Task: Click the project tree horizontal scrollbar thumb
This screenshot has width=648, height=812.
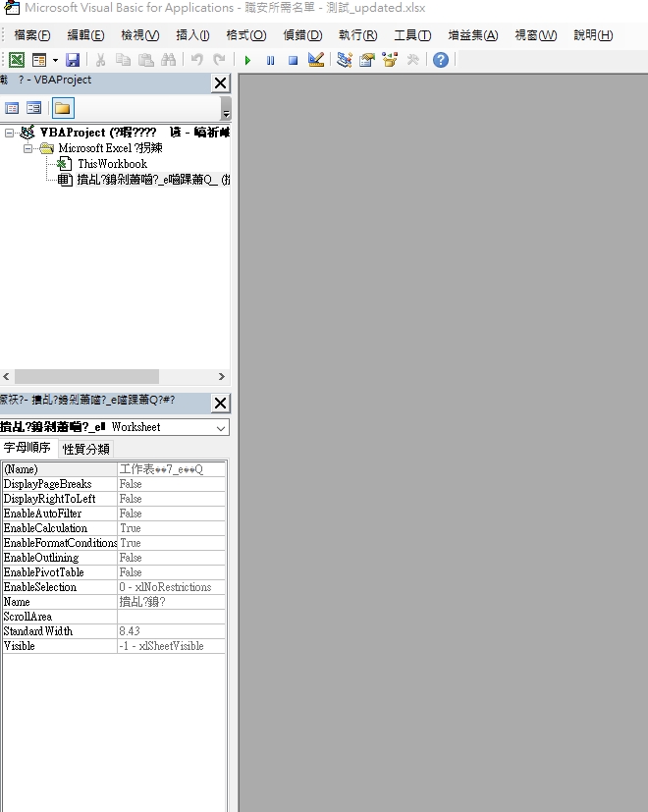Action: 86,376
